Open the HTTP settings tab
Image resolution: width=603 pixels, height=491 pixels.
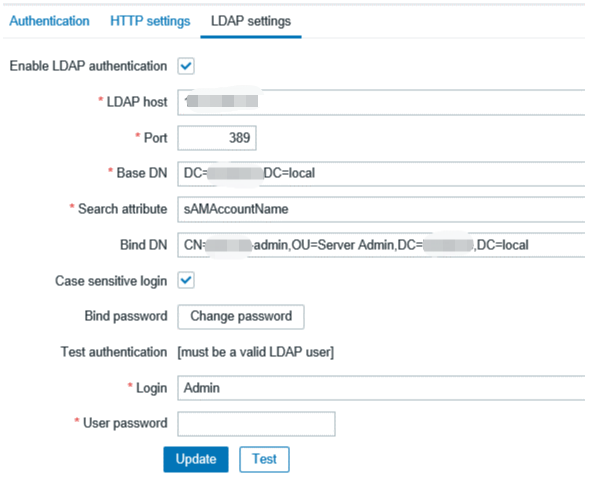pos(150,21)
